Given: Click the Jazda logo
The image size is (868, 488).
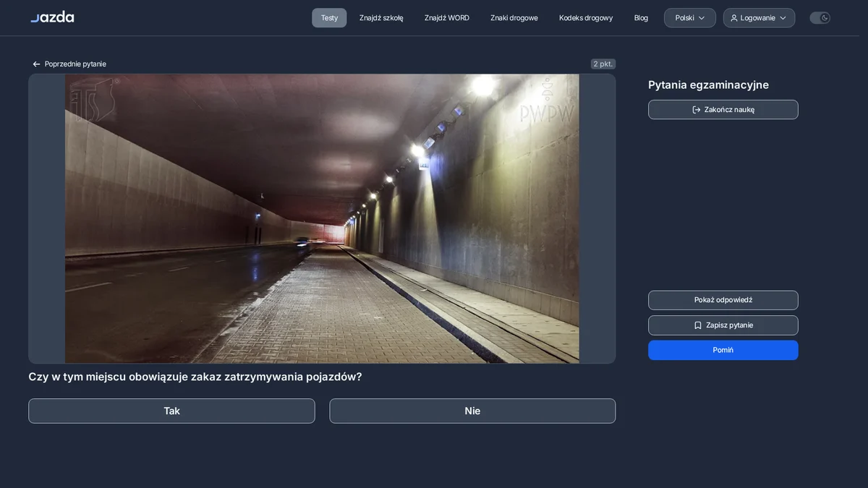Looking at the screenshot, I should 52,17.
